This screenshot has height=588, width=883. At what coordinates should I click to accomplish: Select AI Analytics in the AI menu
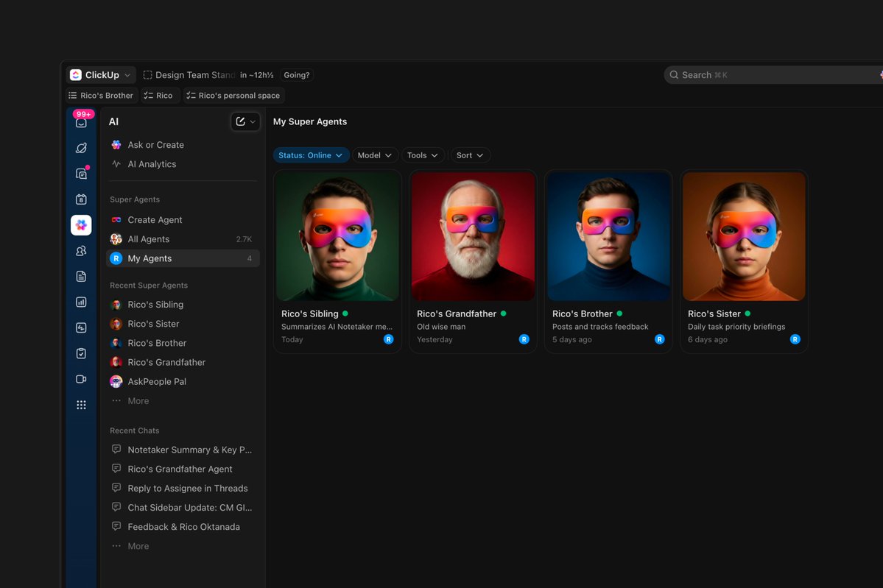pos(183,163)
